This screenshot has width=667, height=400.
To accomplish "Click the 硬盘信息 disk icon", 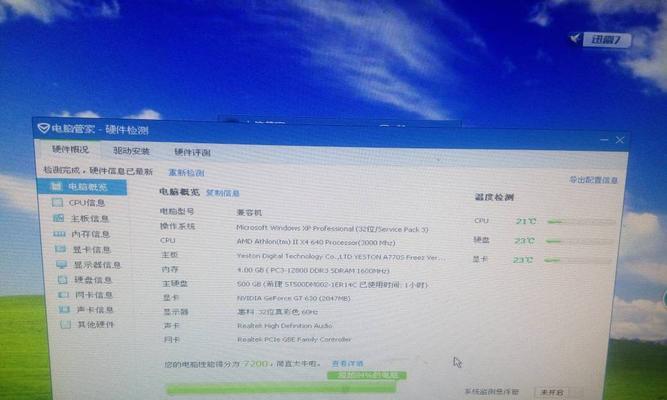I will (x=63, y=280).
